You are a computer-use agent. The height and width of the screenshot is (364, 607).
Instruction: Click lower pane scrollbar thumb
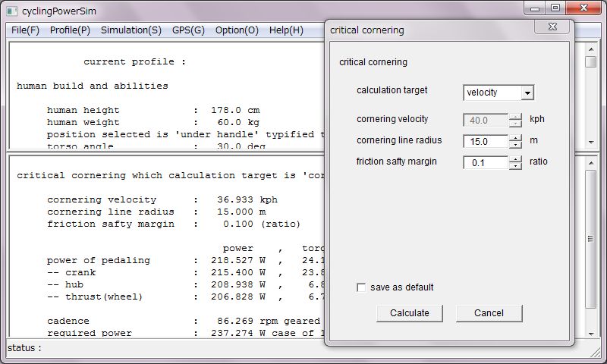[x=591, y=239]
